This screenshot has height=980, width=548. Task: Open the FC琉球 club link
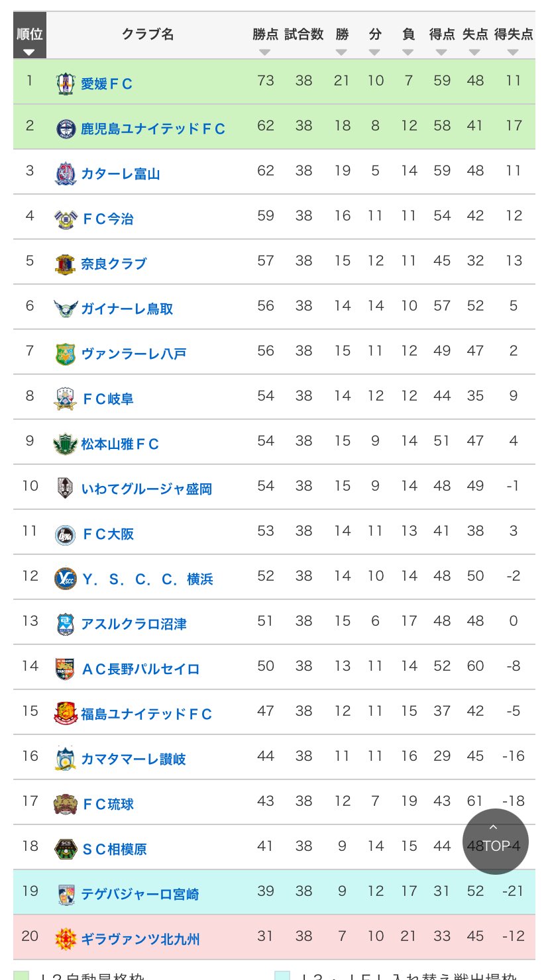pos(107,804)
